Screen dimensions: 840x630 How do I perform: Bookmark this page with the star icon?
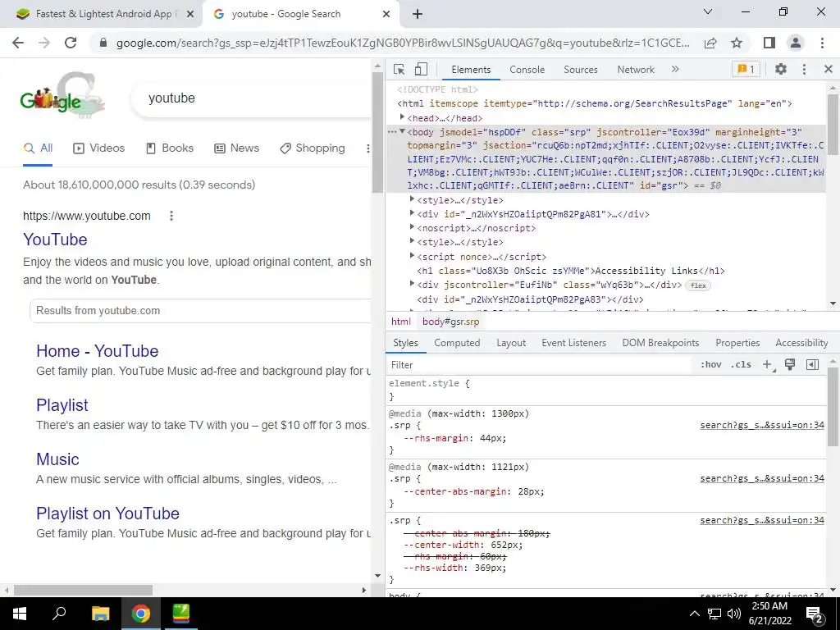(737, 43)
